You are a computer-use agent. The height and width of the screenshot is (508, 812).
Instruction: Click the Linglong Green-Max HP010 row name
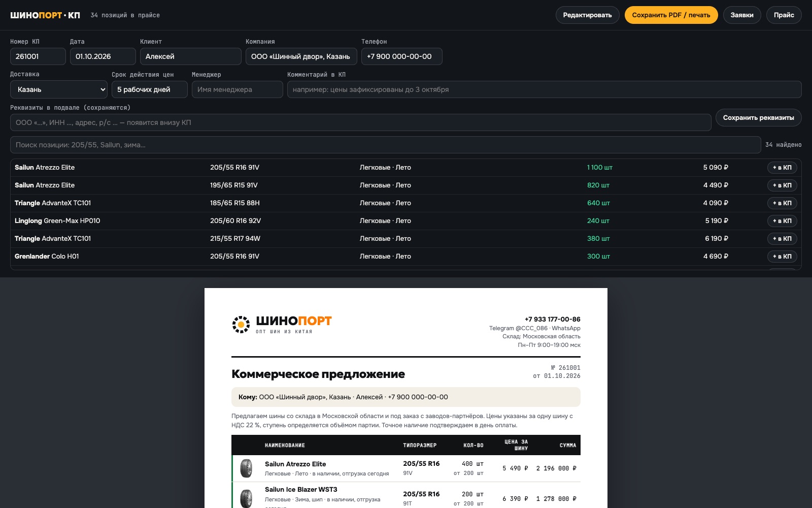pyautogui.click(x=57, y=221)
